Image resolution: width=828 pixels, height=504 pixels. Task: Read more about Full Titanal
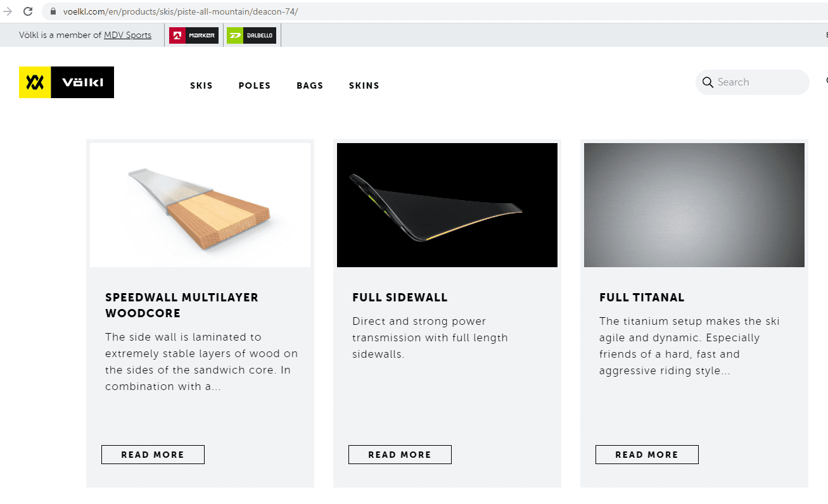[x=647, y=455]
